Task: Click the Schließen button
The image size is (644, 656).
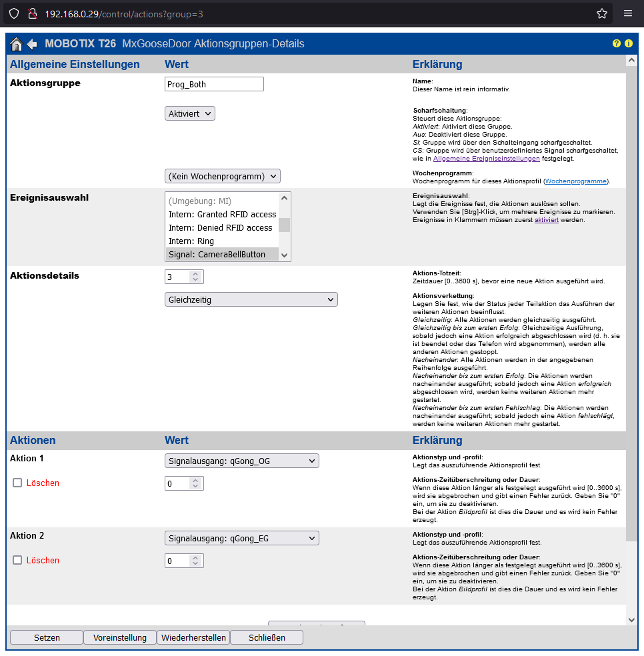Action: pyautogui.click(x=267, y=637)
